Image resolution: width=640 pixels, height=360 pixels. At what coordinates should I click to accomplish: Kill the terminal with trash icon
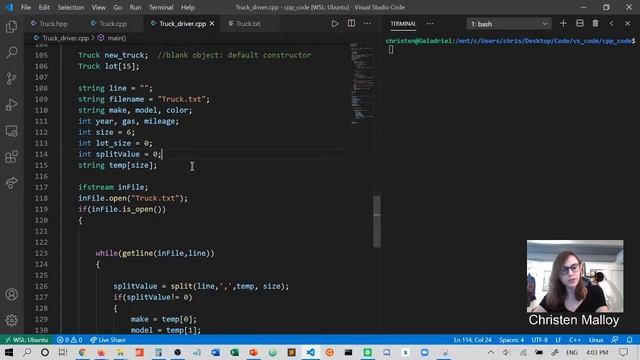click(x=596, y=24)
